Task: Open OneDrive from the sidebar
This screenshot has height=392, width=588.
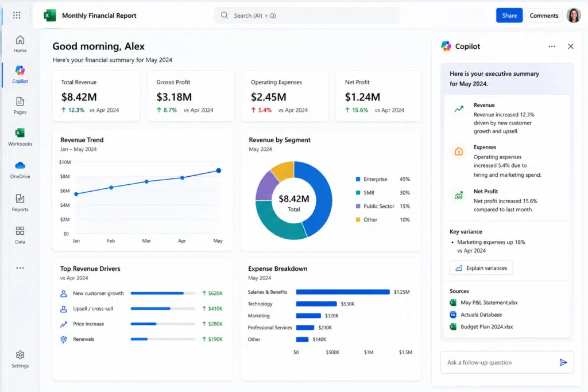Action: tap(20, 169)
